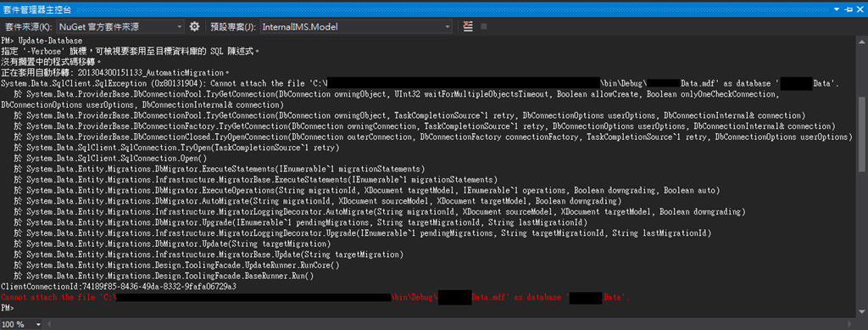This screenshot has width=868, height=330.
Task: Open the 套件來源 NuGet package source dropdown
Action: coord(120,26)
